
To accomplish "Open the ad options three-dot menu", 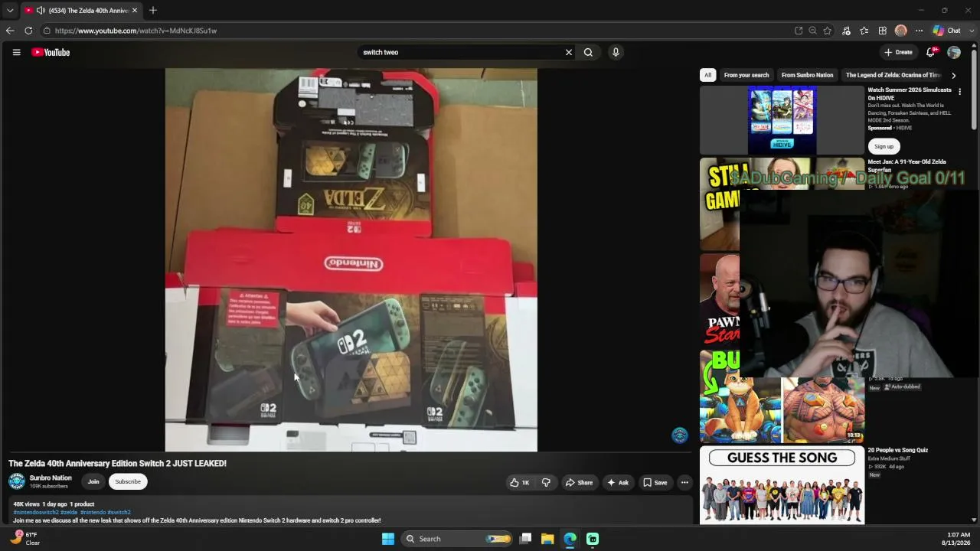I will point(959,92).
